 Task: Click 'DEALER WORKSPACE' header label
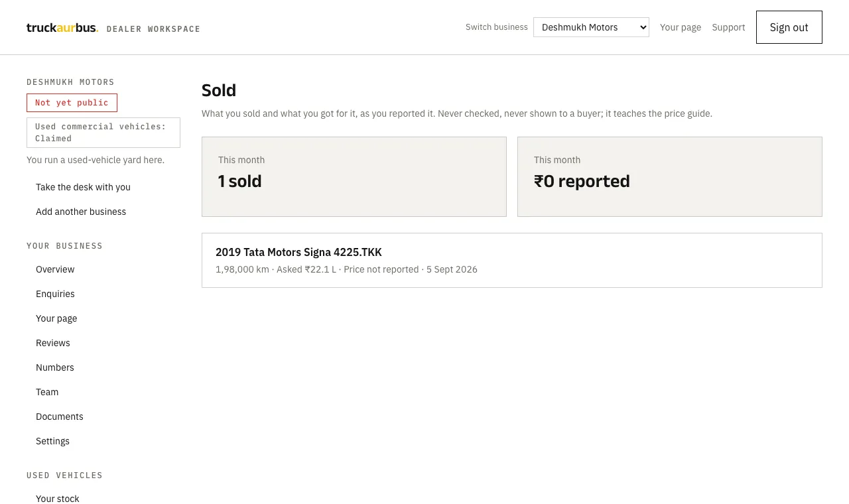pyautogui.click(x=153, y=29)
